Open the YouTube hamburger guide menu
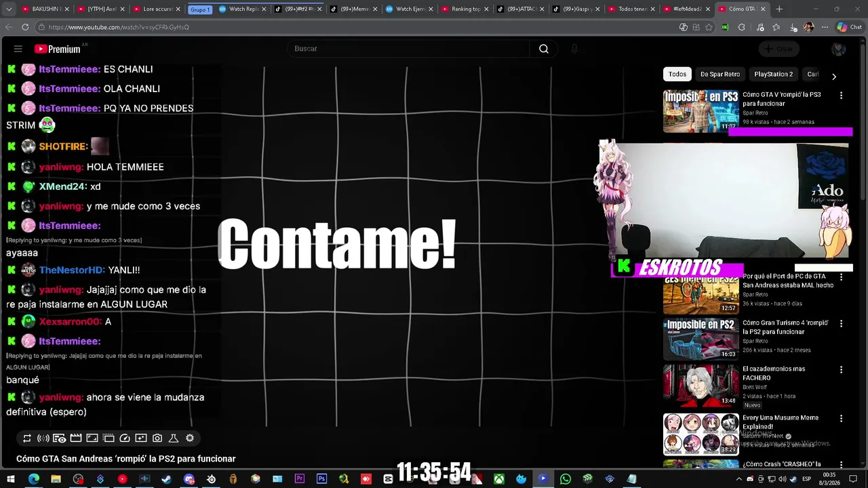The height and width of the screenshot is (488, 868). pos(18,49)
